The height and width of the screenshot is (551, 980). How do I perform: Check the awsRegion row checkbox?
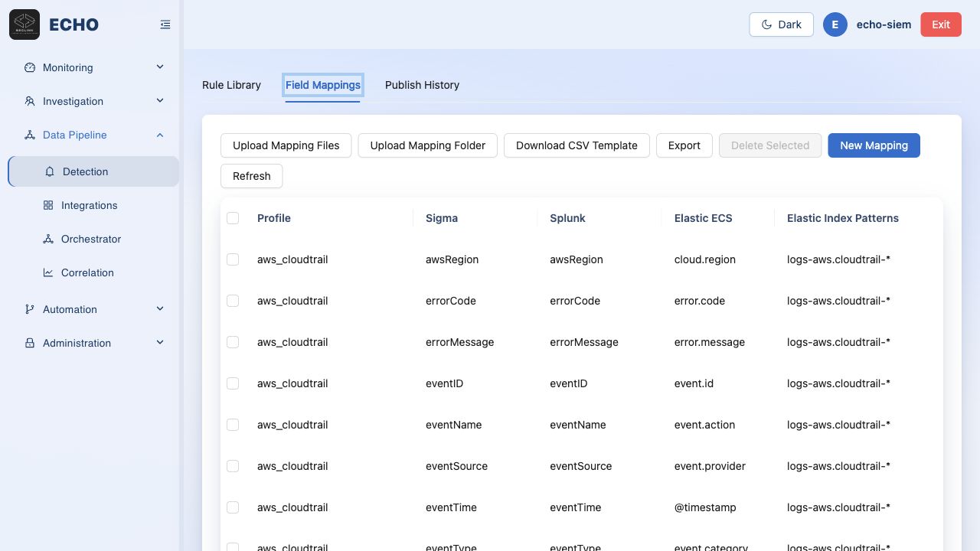[x=233, y=259]
